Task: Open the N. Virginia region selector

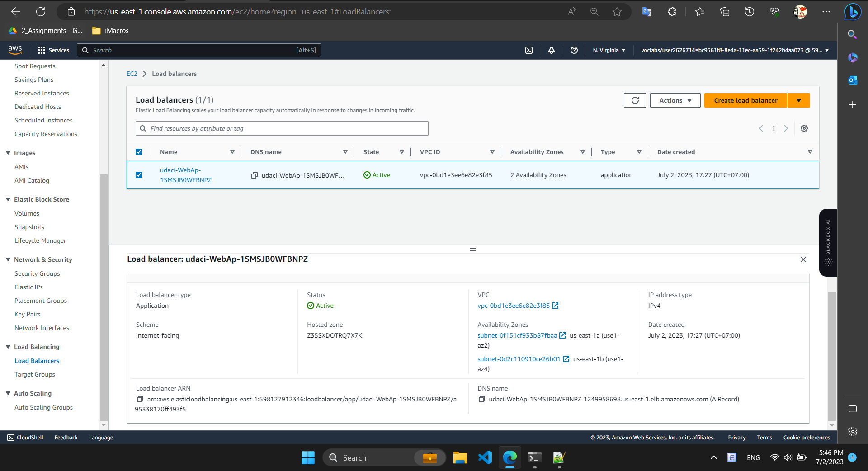Action: click(609, 50)
